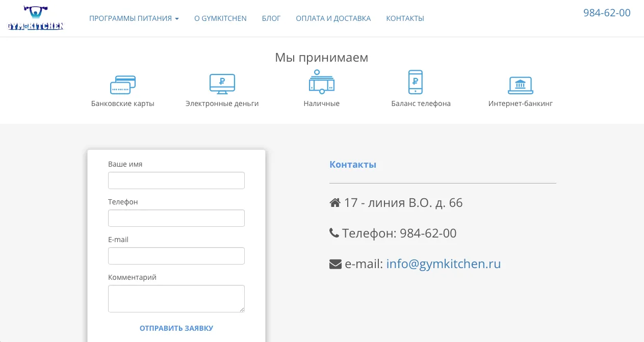
Task: Click the home icon beside the address
Action: click(335, 203)
